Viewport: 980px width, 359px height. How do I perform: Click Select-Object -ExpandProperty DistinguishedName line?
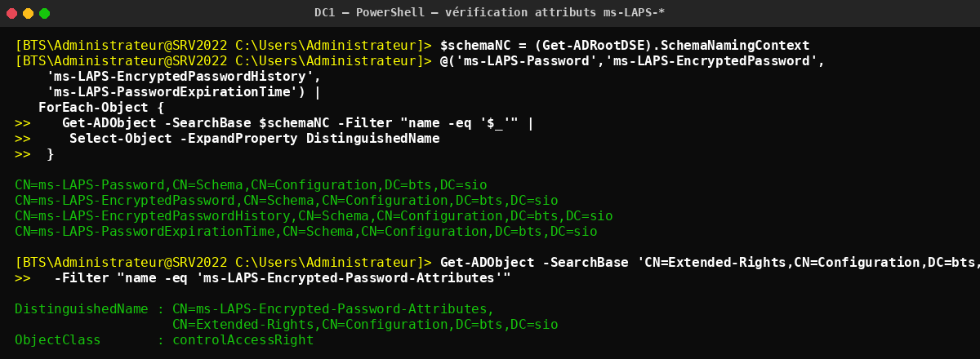pos(255,139)
